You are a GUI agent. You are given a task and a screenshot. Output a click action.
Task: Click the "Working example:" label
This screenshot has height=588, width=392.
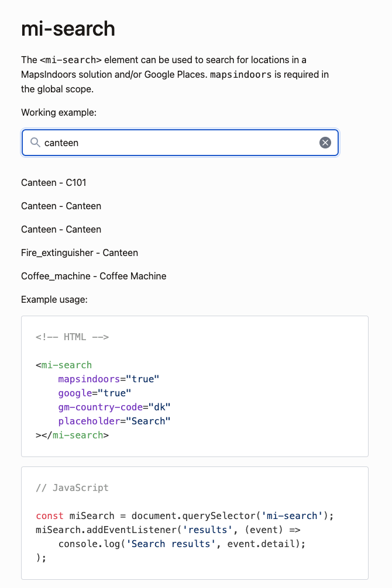click(x=59, y=112)
